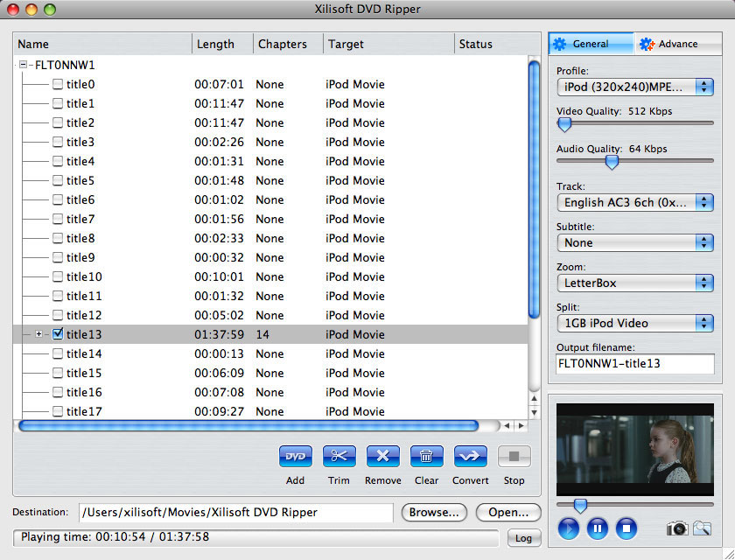The height and width of the screenshot is (560, 735).
Task: Click the Clear trash can icon
Action: point(427,457)
